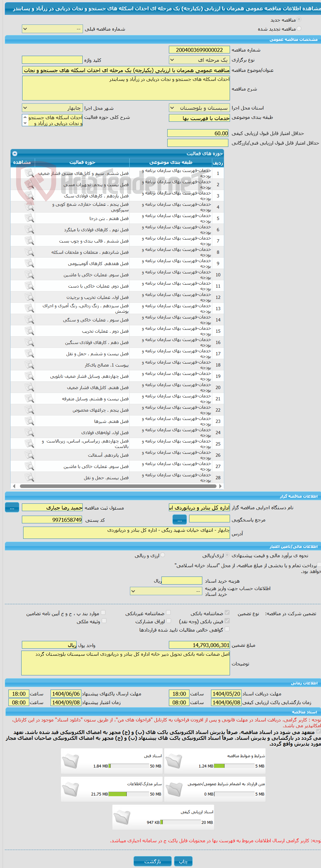Open the سایر مدارک/اطلاعات folder icon
321x868 pixels.
71,789
